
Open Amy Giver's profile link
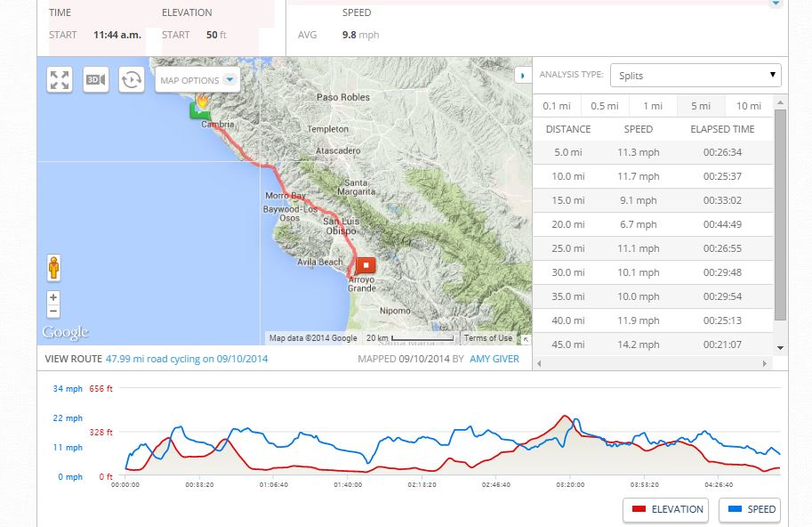[494, 360]
